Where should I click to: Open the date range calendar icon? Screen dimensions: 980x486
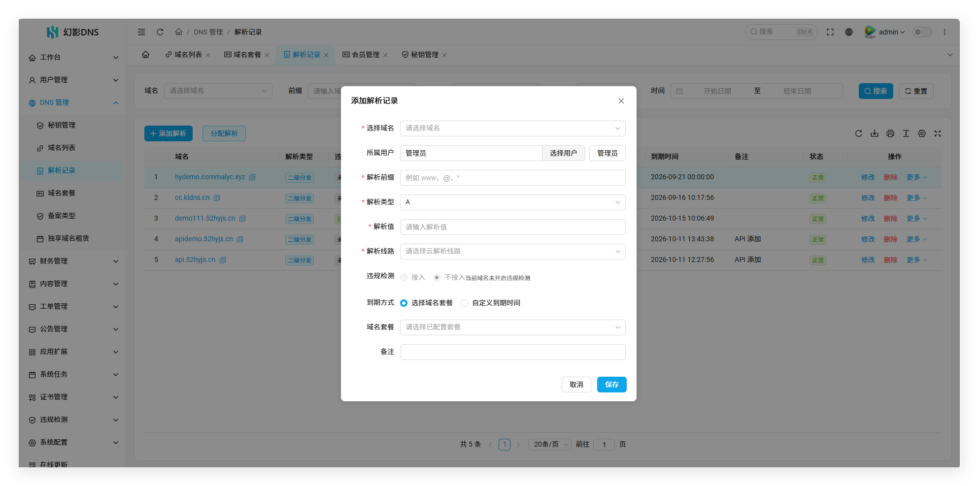[x=679, y=91]
